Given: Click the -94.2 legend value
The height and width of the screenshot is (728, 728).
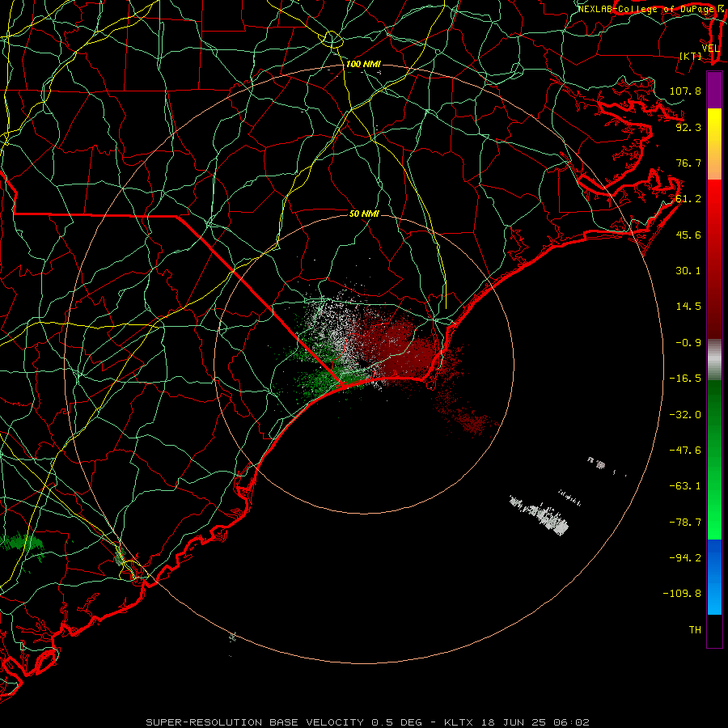Looking at the screenshot, I should [685, 557].
